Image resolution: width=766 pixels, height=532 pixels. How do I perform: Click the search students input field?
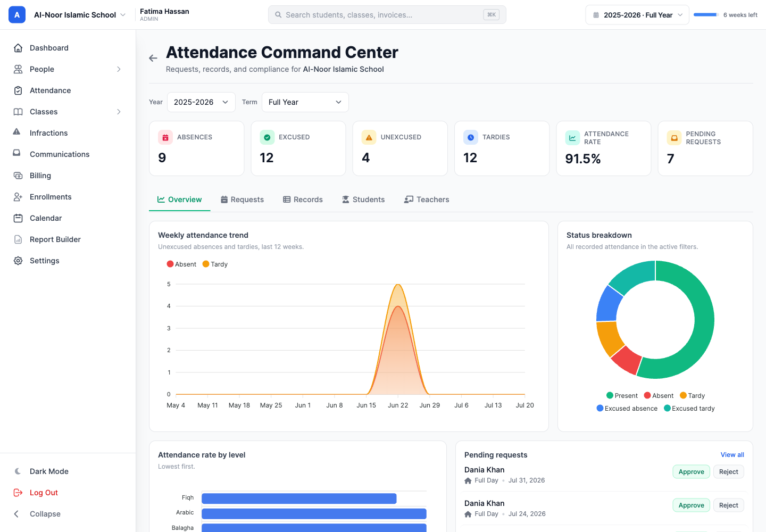(x=387, y=15)
